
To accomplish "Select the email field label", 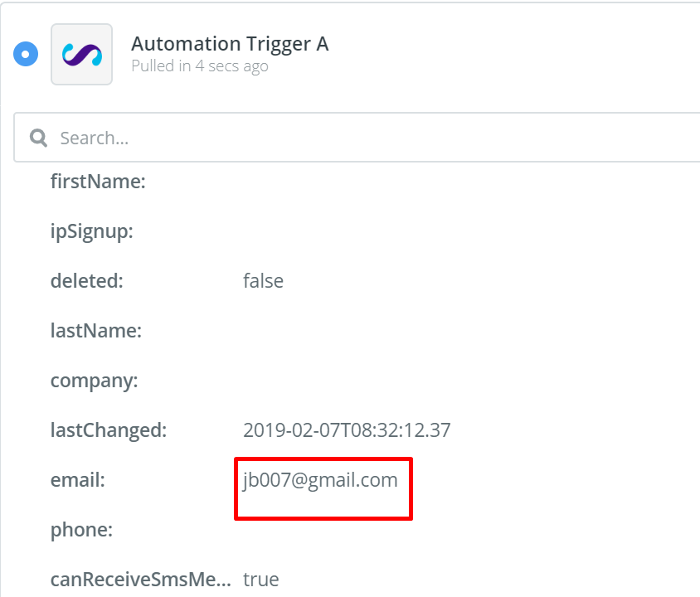I will coord(78,481).
